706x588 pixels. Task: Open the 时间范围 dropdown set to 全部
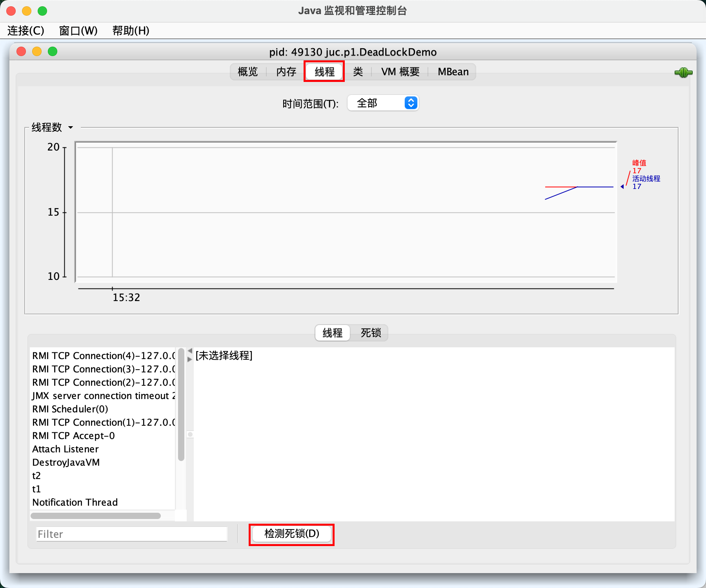[x=383, y=103]
